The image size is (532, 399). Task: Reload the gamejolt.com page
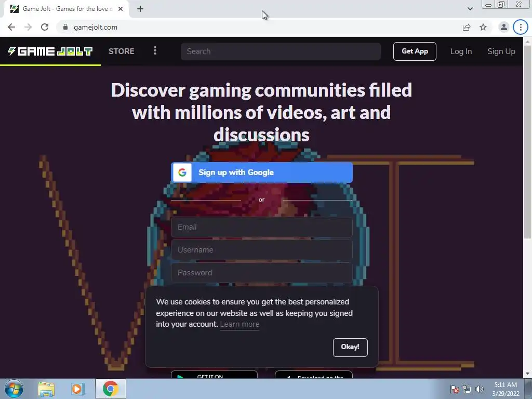point(45,27)
